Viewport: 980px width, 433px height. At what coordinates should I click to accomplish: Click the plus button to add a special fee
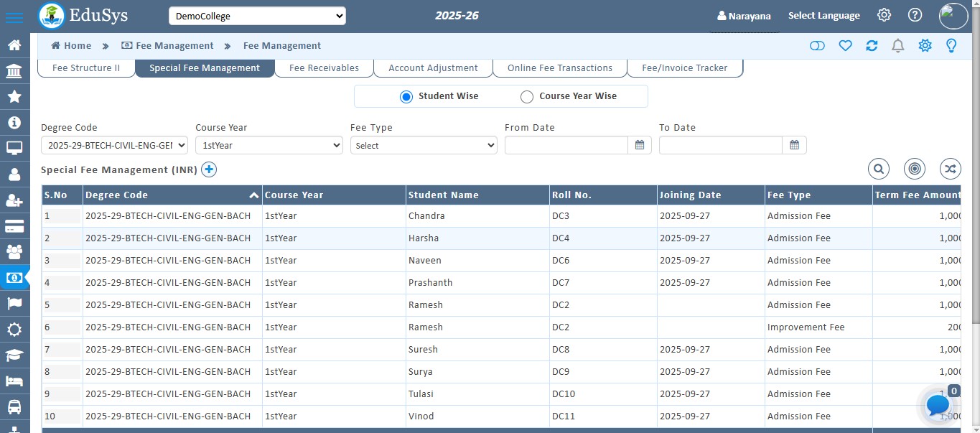pos(209,169)
